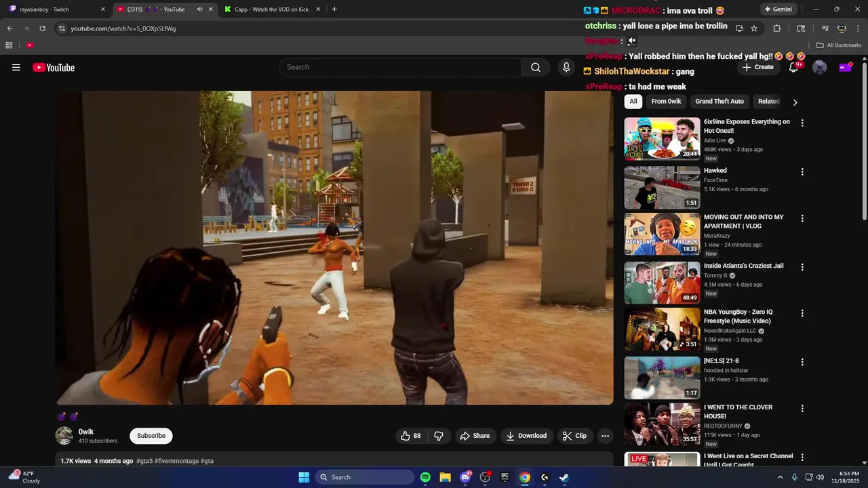The width and height of the screenshot is (868, 488).
Task: Open Chrome apps grid in bookmarks bar
Action: [9, 45]
